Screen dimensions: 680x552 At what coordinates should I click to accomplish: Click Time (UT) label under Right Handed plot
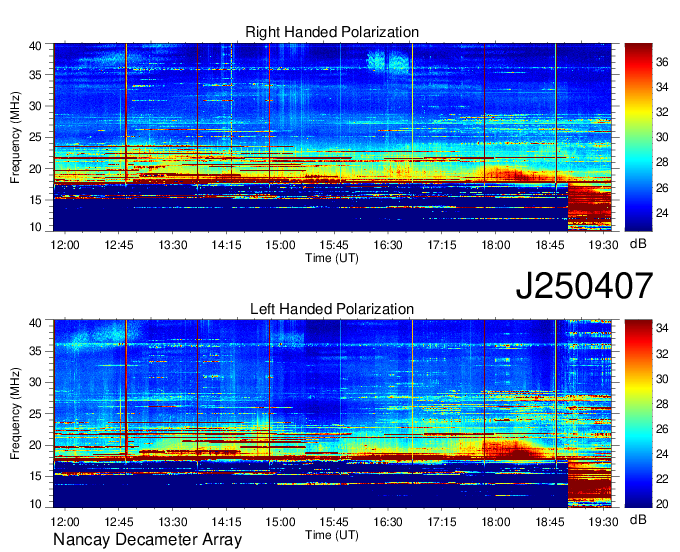(332, 258)
